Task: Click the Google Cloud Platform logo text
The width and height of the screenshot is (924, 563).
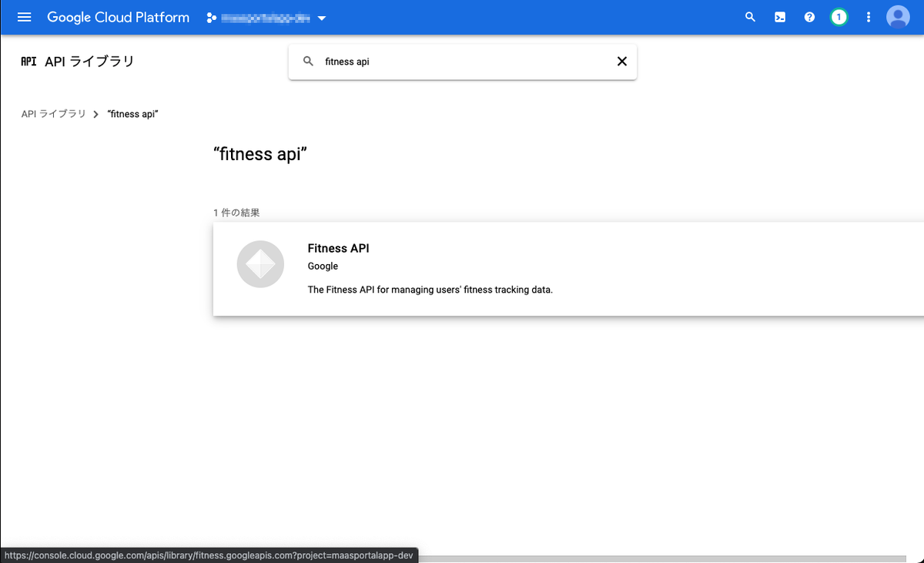Action: pyautogui.click(x=119, y=17)
